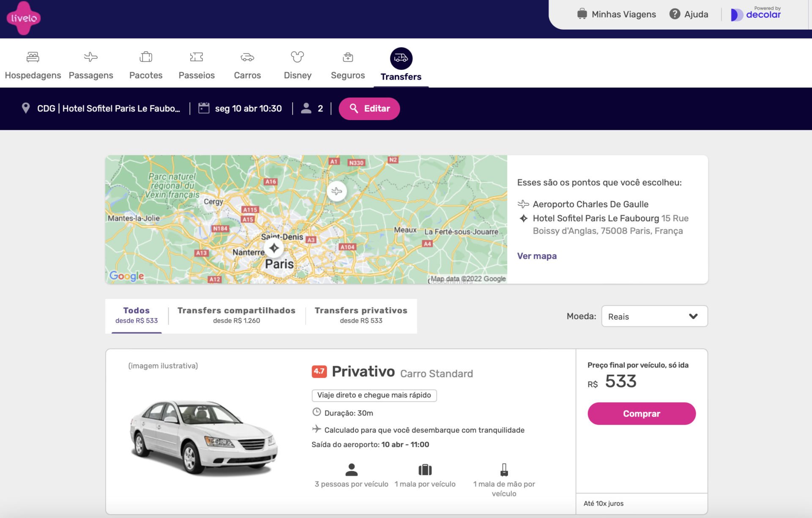Open the Pacotes menu label

coord(146,75)
